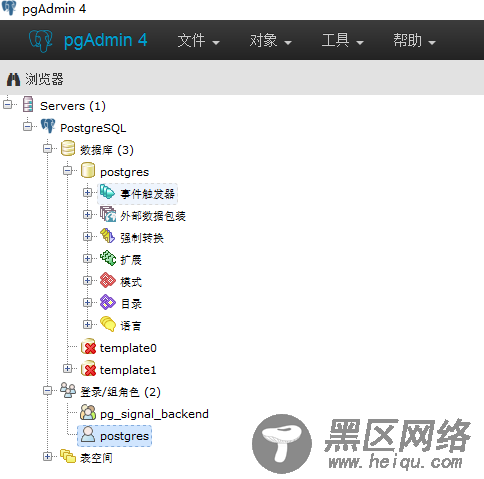Select the 强制转换 label
This screenshot has width=484, height=479.
click(142, 238)
